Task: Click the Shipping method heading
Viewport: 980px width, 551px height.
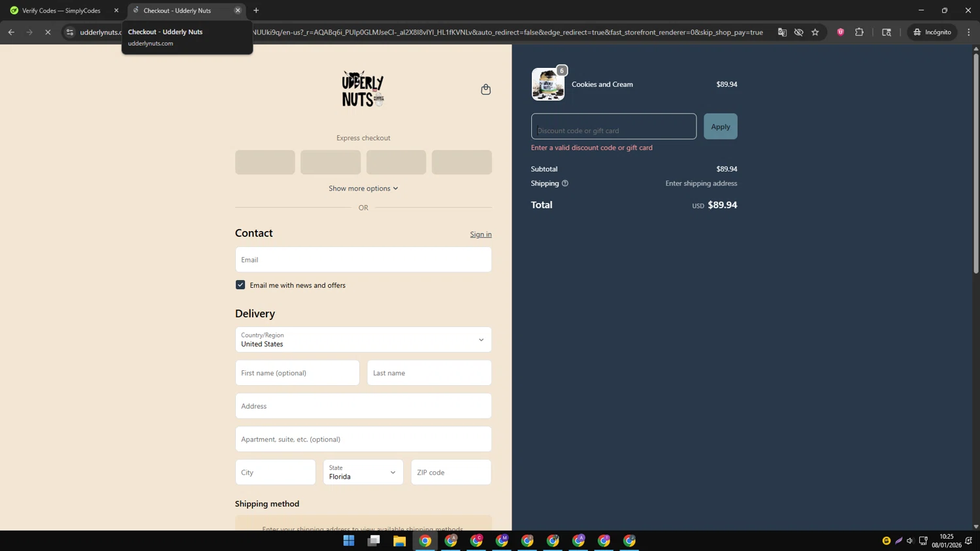Action: (x=267, y=504)
